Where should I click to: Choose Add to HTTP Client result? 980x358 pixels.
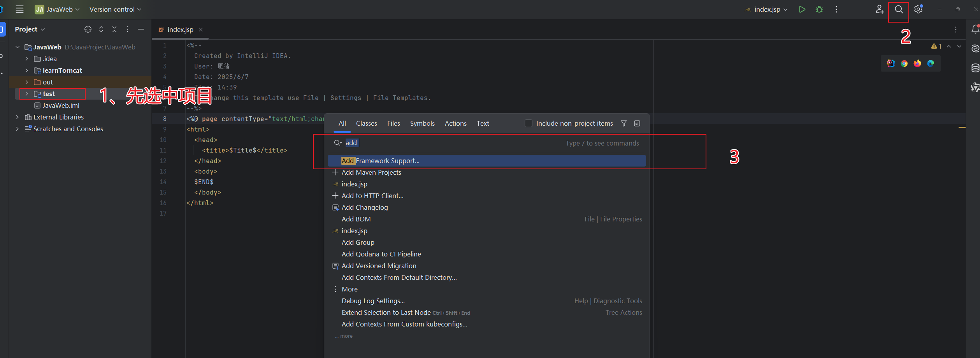487,196
